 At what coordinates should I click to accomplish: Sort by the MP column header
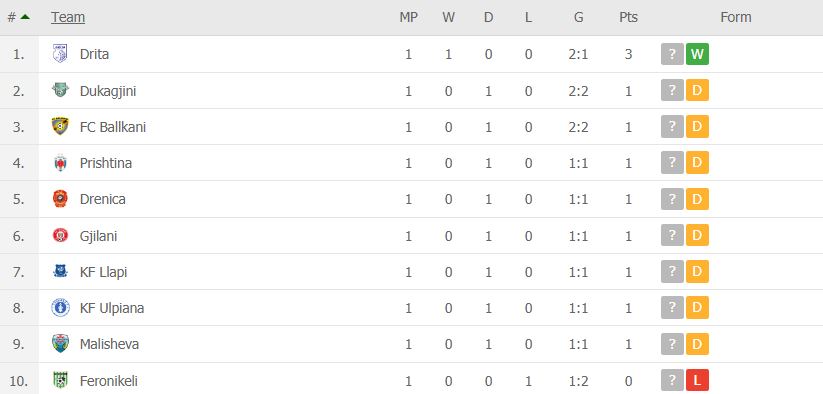(x=408, y=17)
